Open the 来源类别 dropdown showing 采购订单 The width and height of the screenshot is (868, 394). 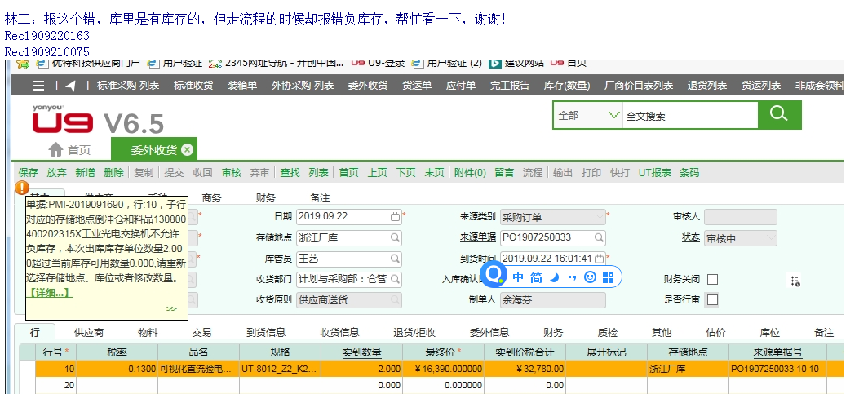[599, 217]
